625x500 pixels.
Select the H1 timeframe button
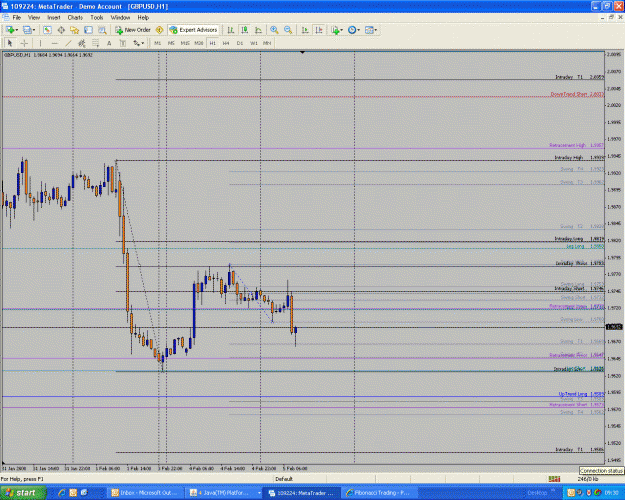point(212,43)
